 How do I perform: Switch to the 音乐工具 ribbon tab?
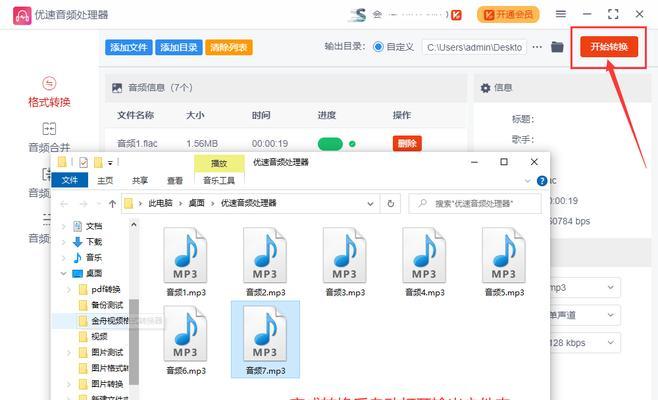coord(219,180)
